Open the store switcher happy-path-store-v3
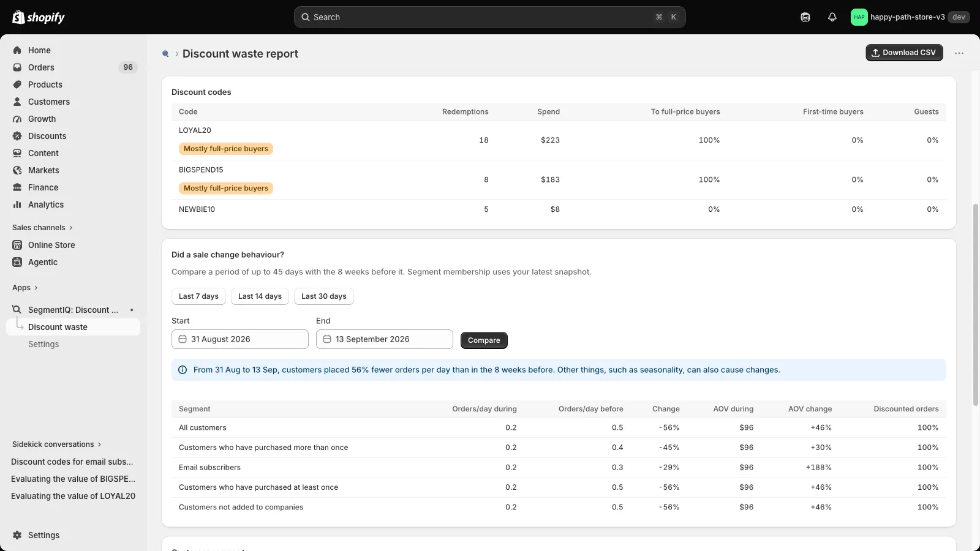 910,17
